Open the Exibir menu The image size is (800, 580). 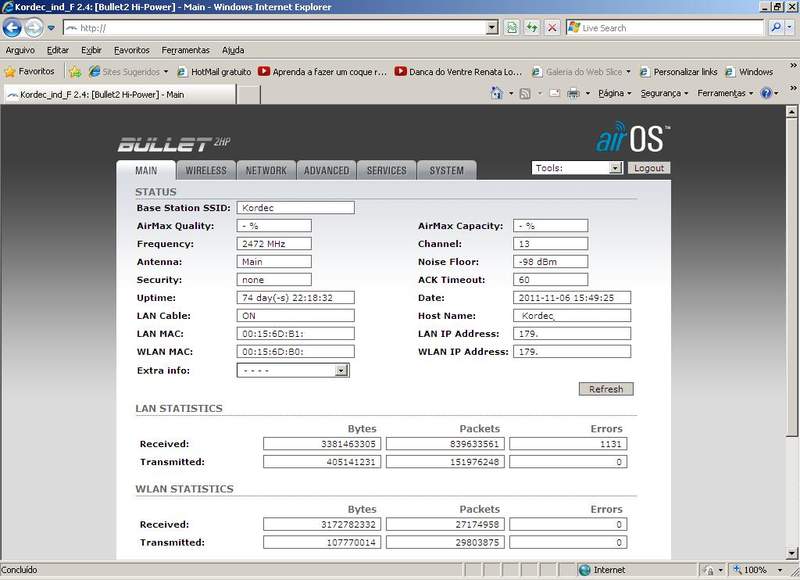(x=91, y=50)
